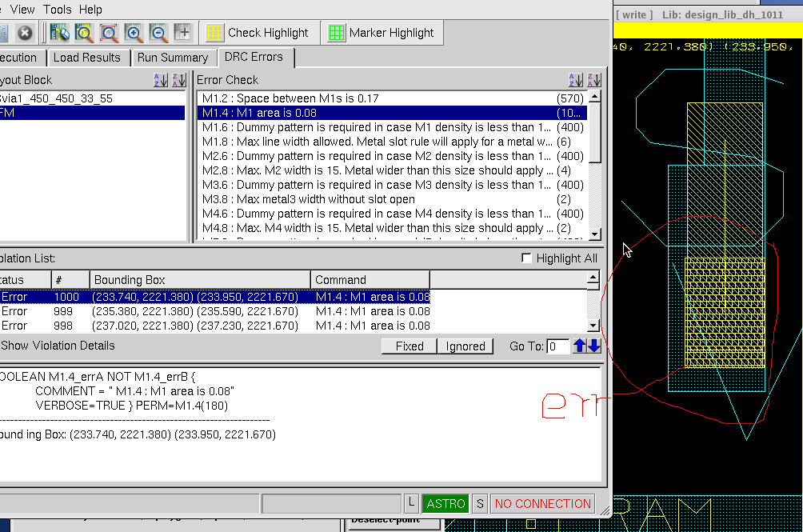Click the yellow Check Highlight grid icon
The image size is (803, 532).
pos(214,33)
